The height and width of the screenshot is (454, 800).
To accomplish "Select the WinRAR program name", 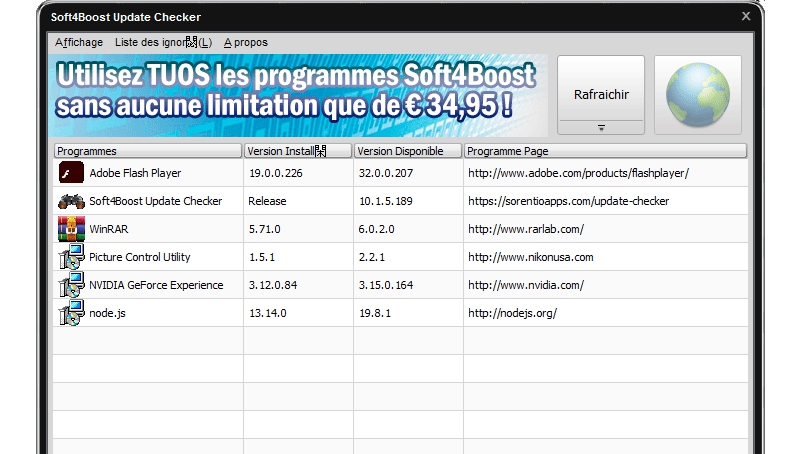I will pos(109,229).
